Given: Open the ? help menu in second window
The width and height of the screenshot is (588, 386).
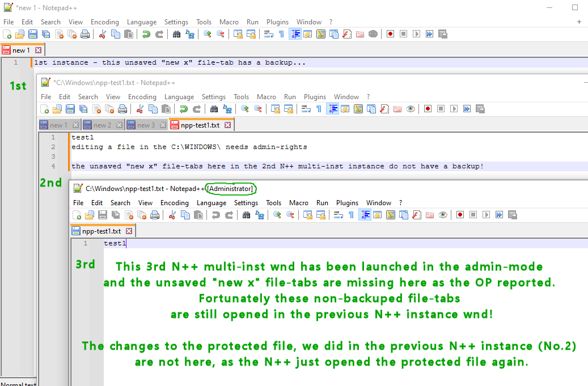Looking at the screenshot, I should [368, 97].
